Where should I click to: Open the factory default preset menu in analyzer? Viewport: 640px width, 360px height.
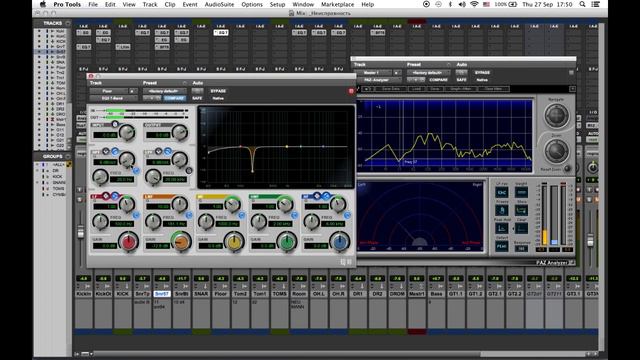(428, 73)
